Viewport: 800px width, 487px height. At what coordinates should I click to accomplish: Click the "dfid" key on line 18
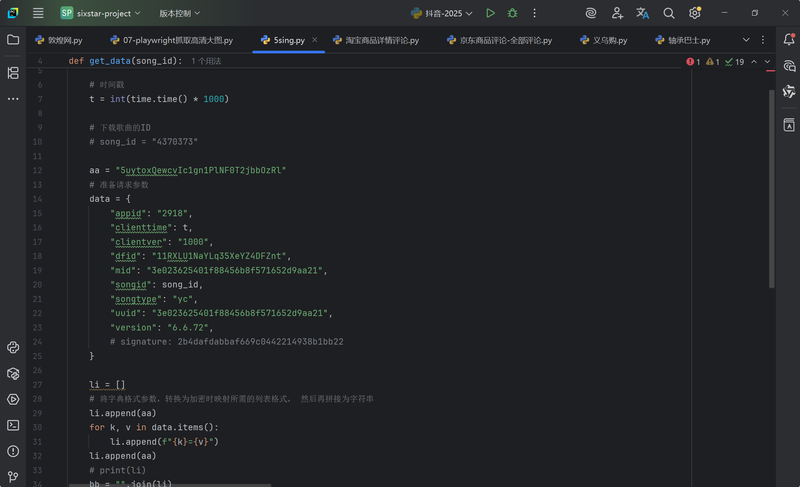[126, 256]
